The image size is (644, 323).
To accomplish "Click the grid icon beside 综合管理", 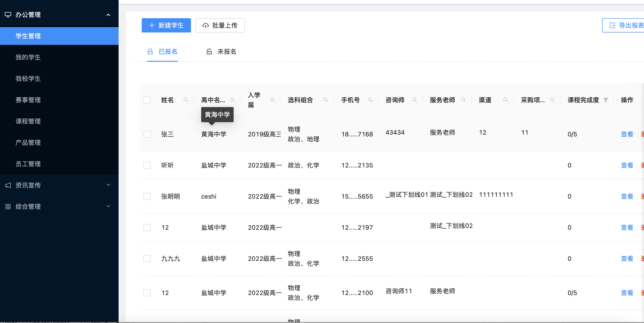I will pyautogui.click(x=8, y=207).
